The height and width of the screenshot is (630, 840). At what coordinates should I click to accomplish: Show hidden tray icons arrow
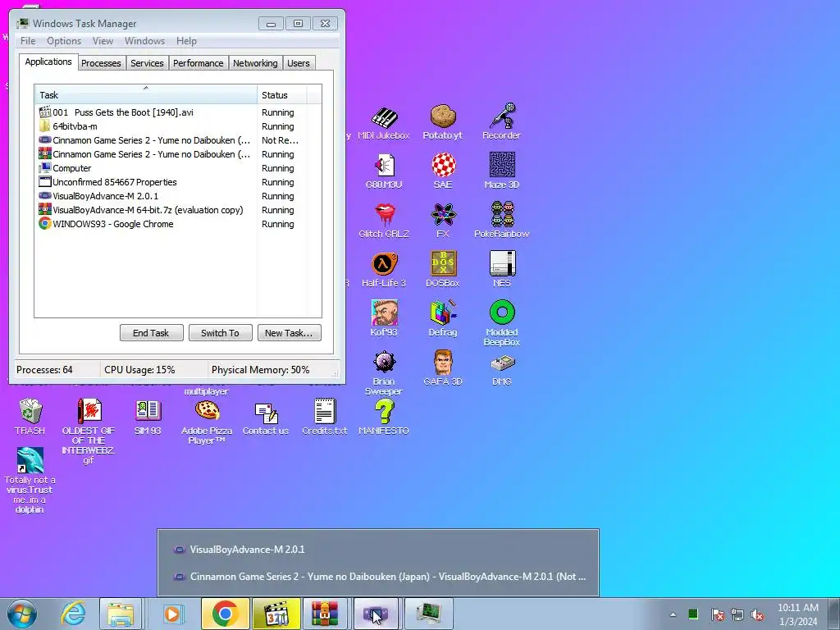[673, 614]
